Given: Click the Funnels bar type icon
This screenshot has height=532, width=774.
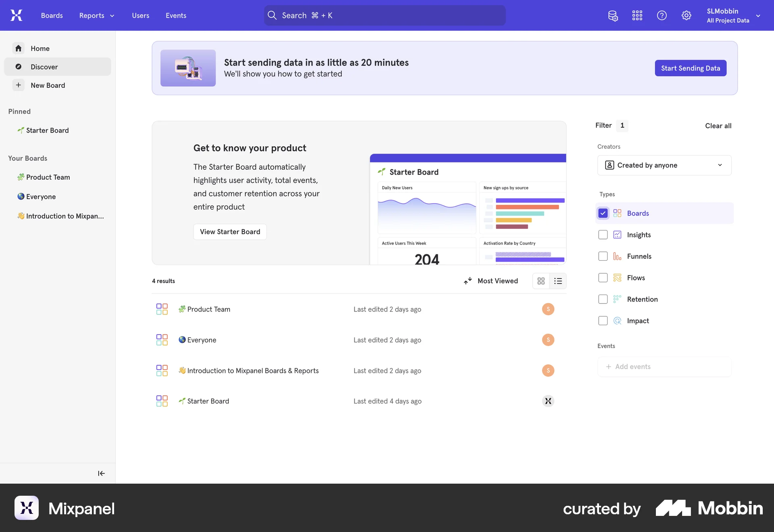Looking at the screenshot, I should click(617, 256).
